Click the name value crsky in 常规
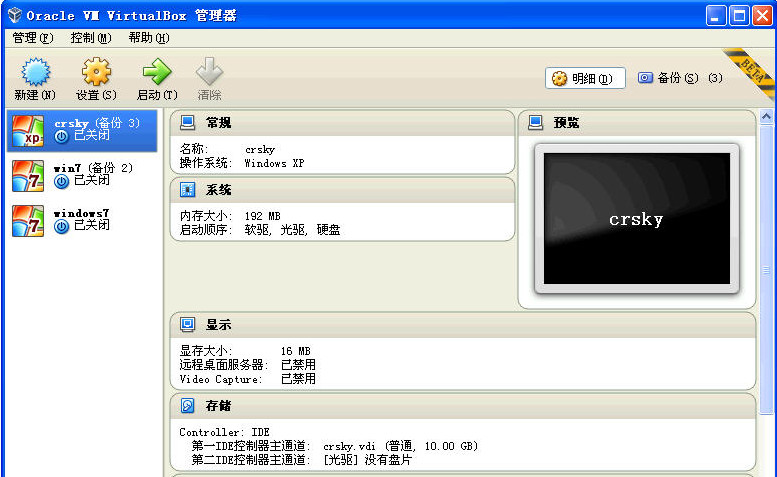Image resolution: width=777 pixels, height=477 pixels. pyautogui.click(x=260, y=150)
